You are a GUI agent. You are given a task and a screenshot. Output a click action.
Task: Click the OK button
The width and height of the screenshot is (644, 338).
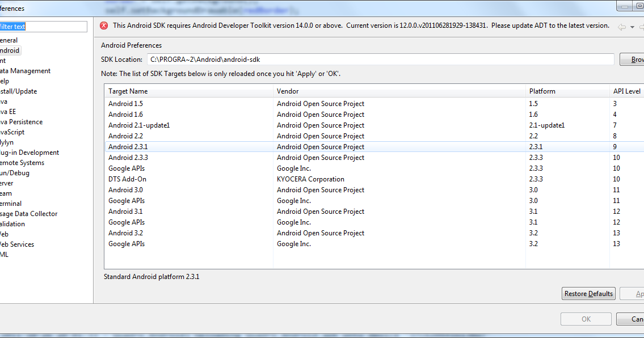pos(586,319)
